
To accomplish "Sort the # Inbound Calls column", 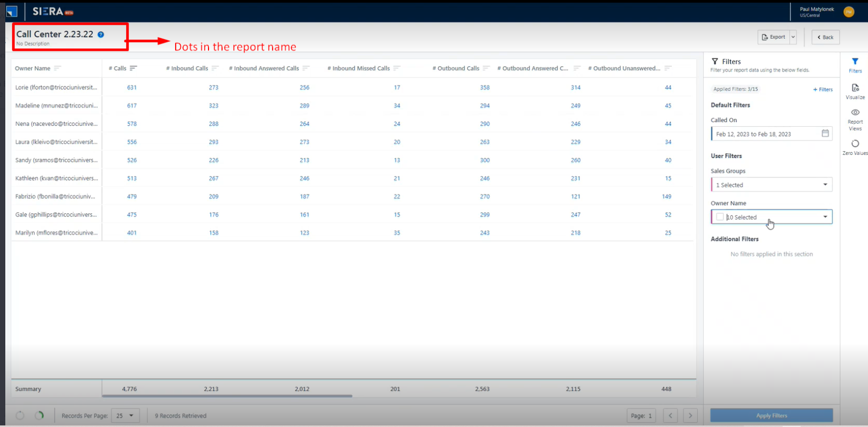I will pyautogui.click(x=215, y=68).
